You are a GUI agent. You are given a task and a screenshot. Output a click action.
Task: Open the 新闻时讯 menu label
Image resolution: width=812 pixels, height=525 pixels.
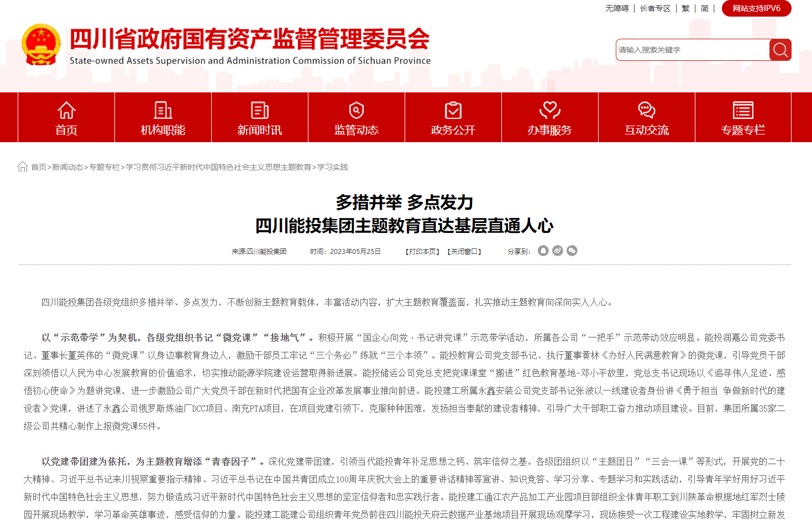click(260, 130)
